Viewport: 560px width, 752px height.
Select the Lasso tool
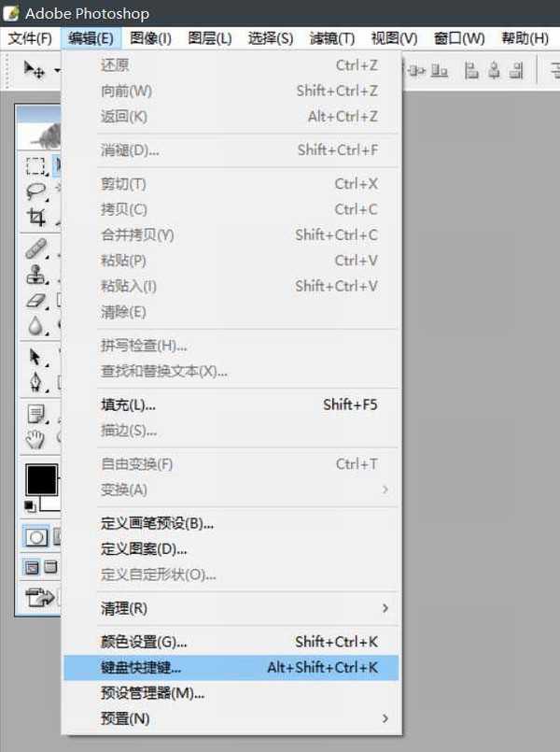tap(35, 192)
